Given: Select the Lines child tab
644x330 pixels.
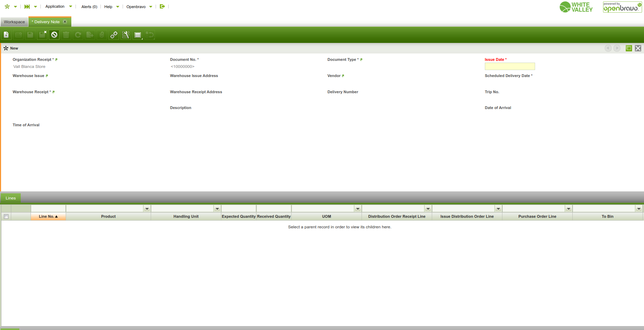Looking at the screenshot, I should click(11, 198).
